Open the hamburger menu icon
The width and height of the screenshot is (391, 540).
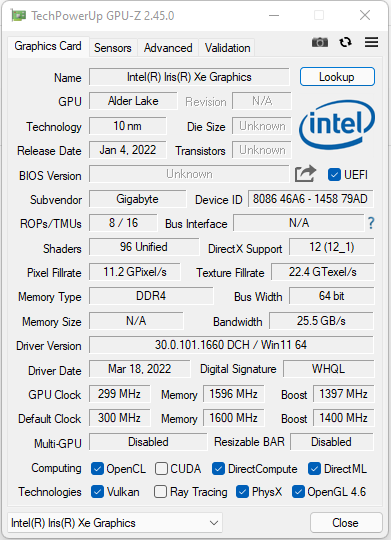[371, 42]
